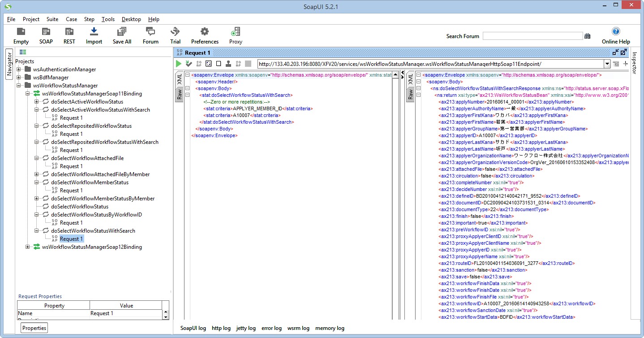644x338 pixels.
Task: Open the SoapUI Forum
Action: (x=150, y=35)
